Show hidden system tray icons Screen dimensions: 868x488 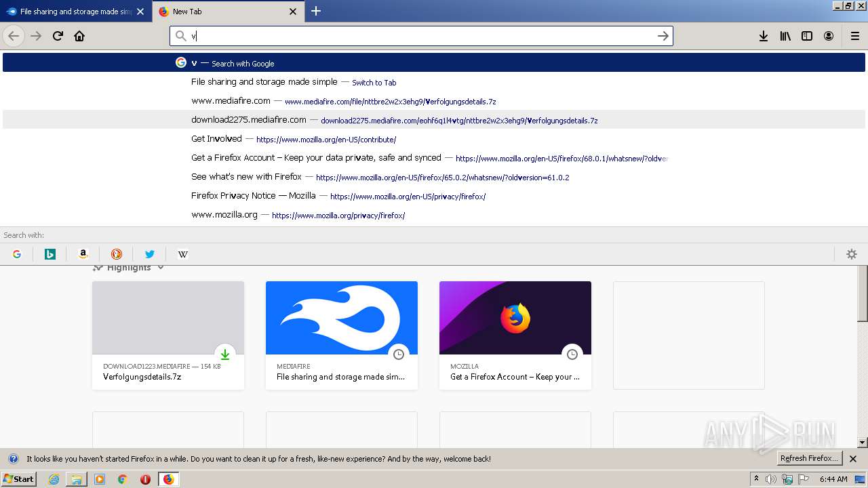756,479
